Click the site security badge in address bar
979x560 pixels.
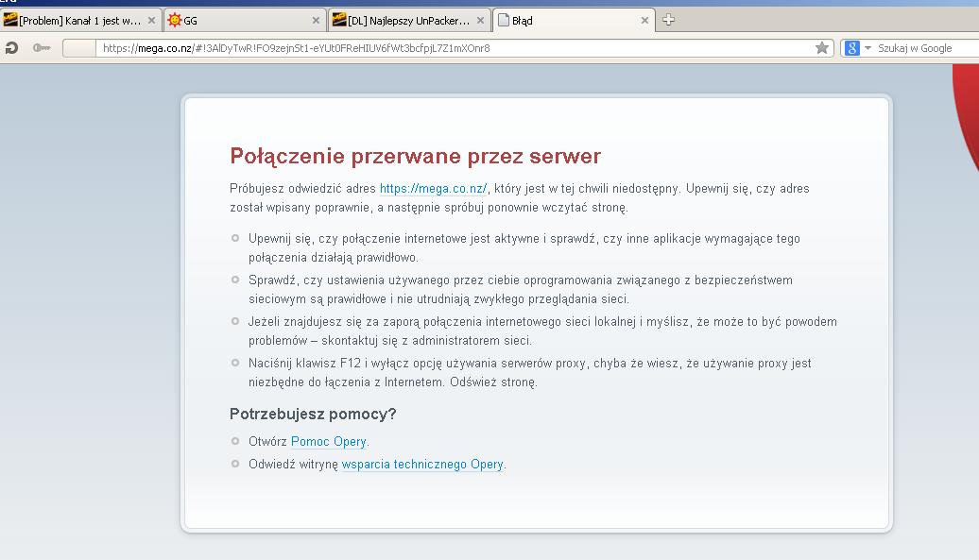79,48
